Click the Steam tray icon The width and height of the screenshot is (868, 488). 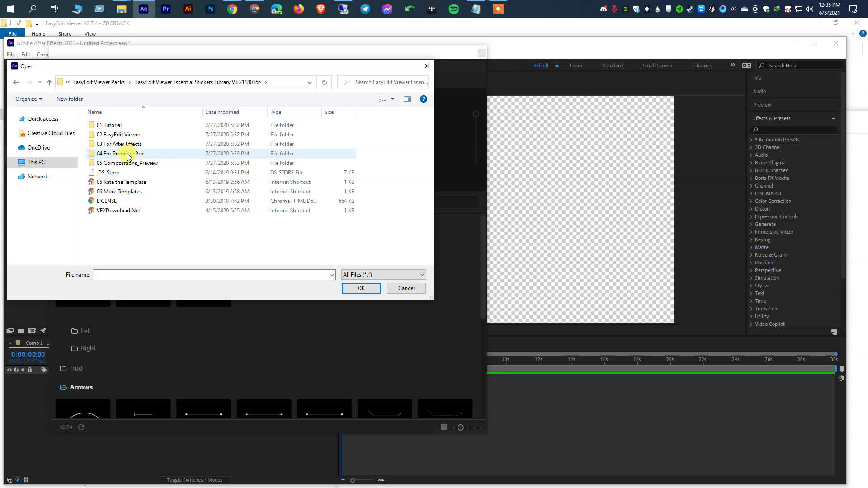pos(690,9)
